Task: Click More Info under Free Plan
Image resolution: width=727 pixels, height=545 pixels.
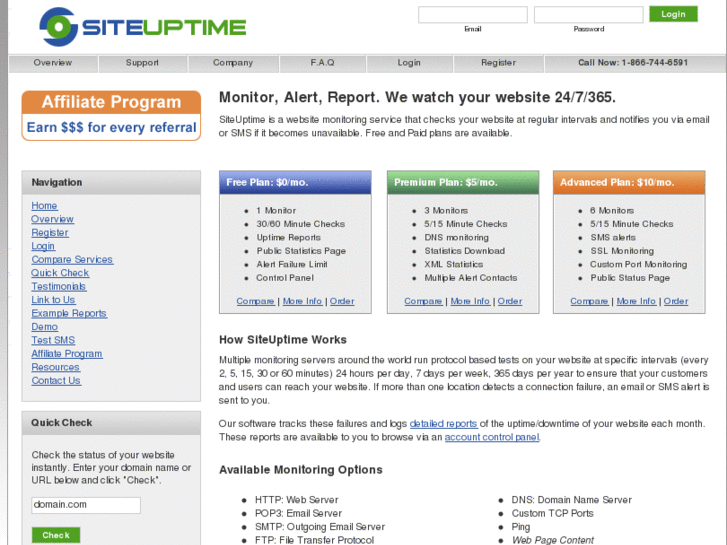Action: click(x=302, y=301)
